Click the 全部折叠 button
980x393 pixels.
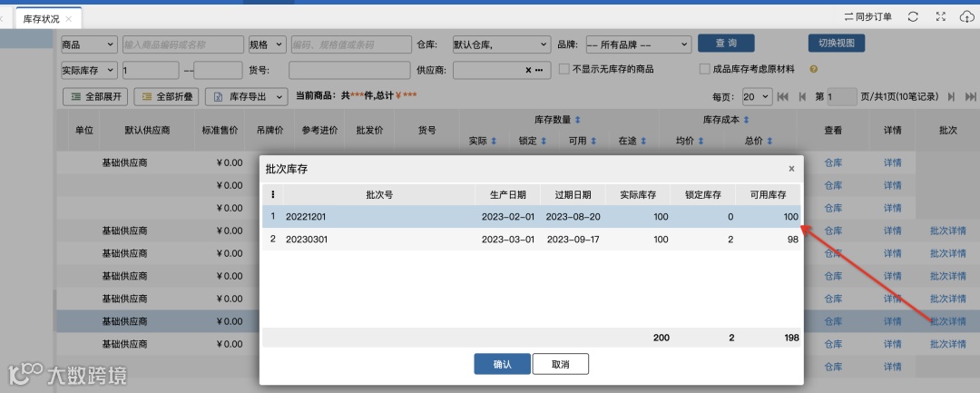pos(167,97)
